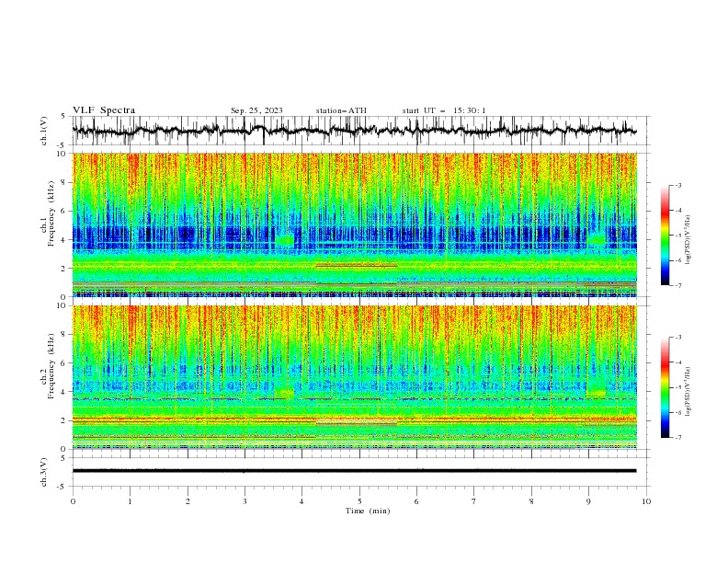Click the red emission band near 2 kHz in ch.1
The width and height of the screenshot is (728, 563).
click(x=357, y=266)
